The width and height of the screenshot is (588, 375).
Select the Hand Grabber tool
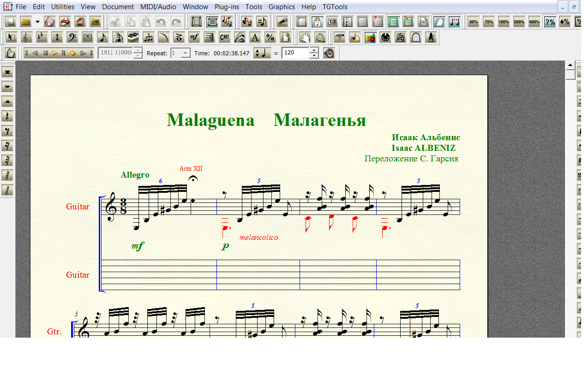click(x=305, y=37)
